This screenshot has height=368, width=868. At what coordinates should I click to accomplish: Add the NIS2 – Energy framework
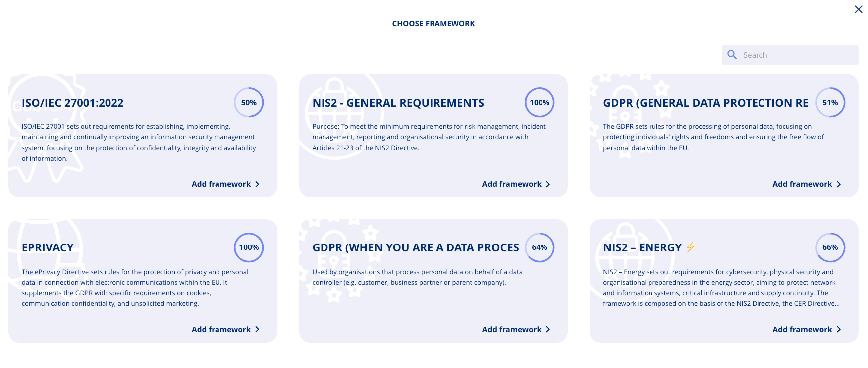(807, 330)
